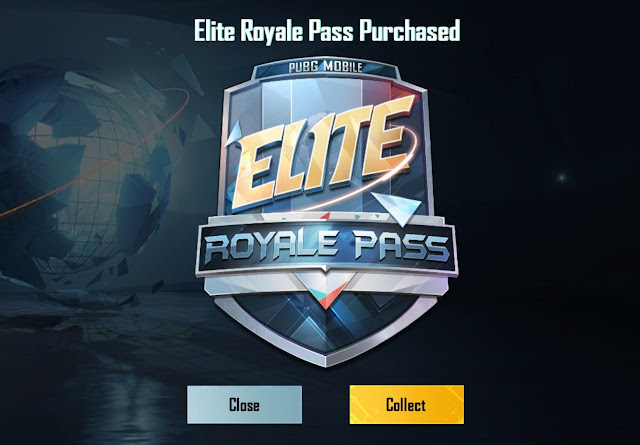Click the glowing star light on the right
Image resolution: width=640 pixels, height=445 pixels.
click(x=562, y=178)
